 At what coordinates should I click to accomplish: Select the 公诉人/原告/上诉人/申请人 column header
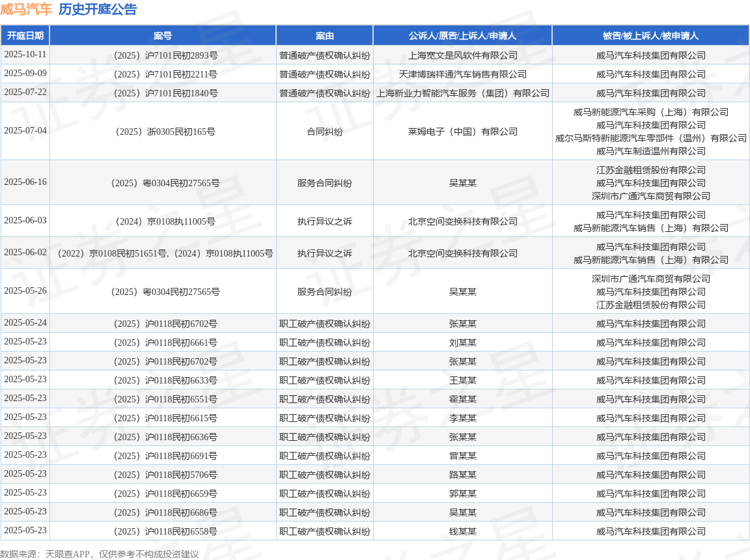[462, 36]
